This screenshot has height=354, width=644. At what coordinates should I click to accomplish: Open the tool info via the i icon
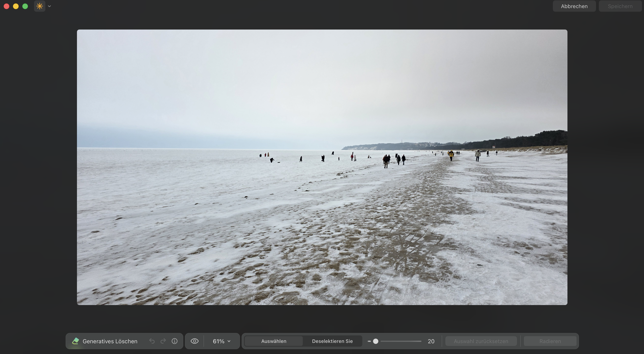tap(175, 341)
